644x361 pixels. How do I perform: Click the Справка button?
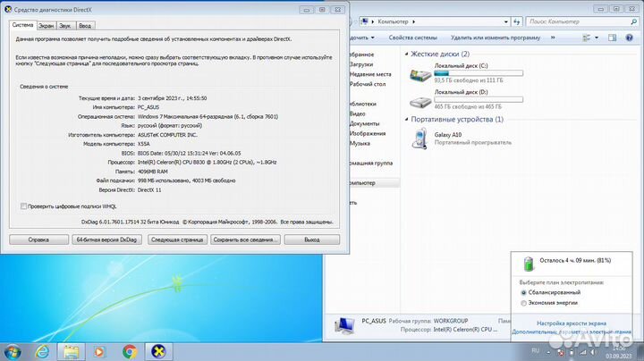(x=38, y=239)
